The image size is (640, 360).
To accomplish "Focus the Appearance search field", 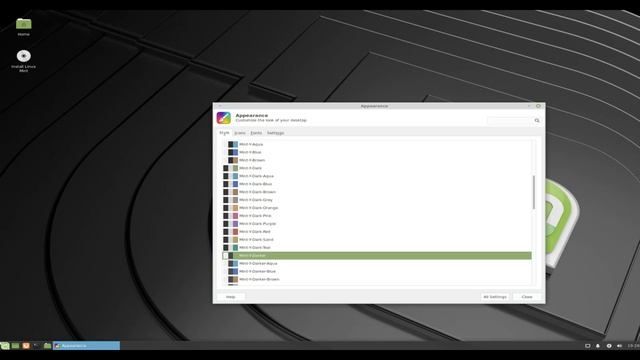I will point(509,120).
